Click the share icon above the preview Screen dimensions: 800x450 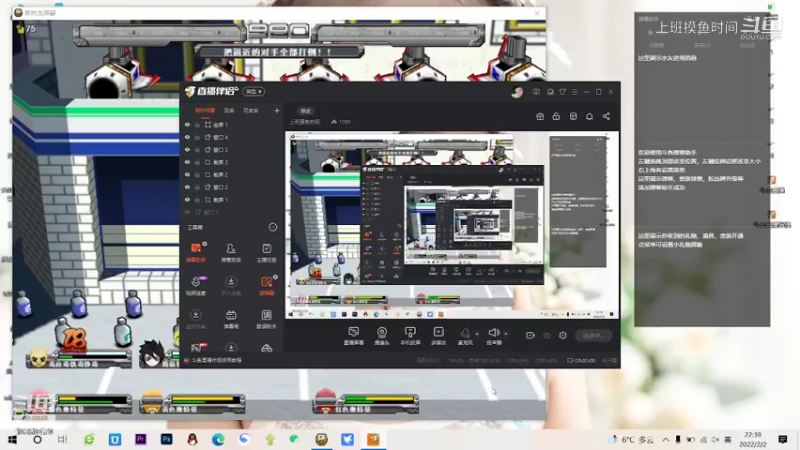[606, 116]
